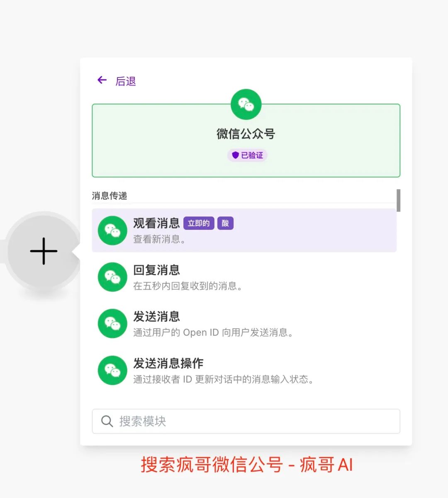Click the 搜索模块 search field
This screenshot has height=498, width=448.
pyautogui.click(x=246, y=421)
